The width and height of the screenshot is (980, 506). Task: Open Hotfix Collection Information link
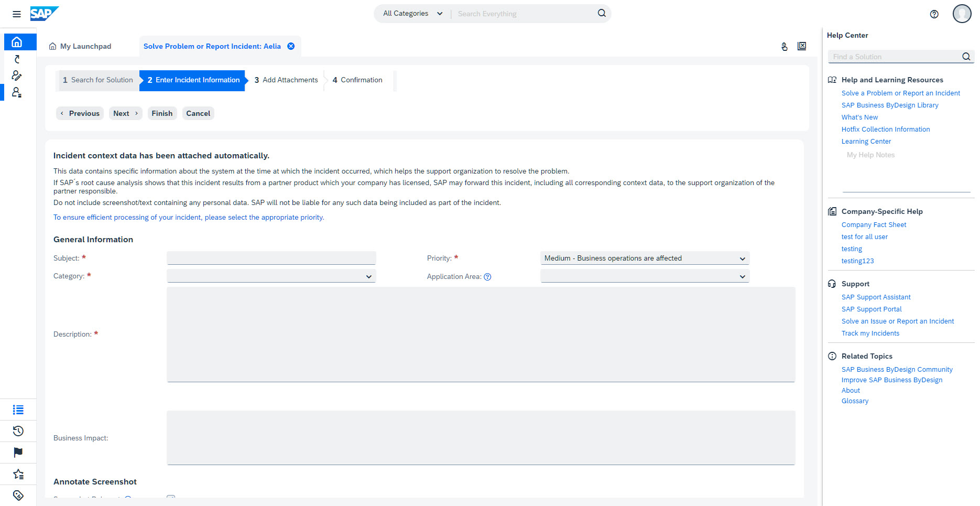(x=886, y=130)
